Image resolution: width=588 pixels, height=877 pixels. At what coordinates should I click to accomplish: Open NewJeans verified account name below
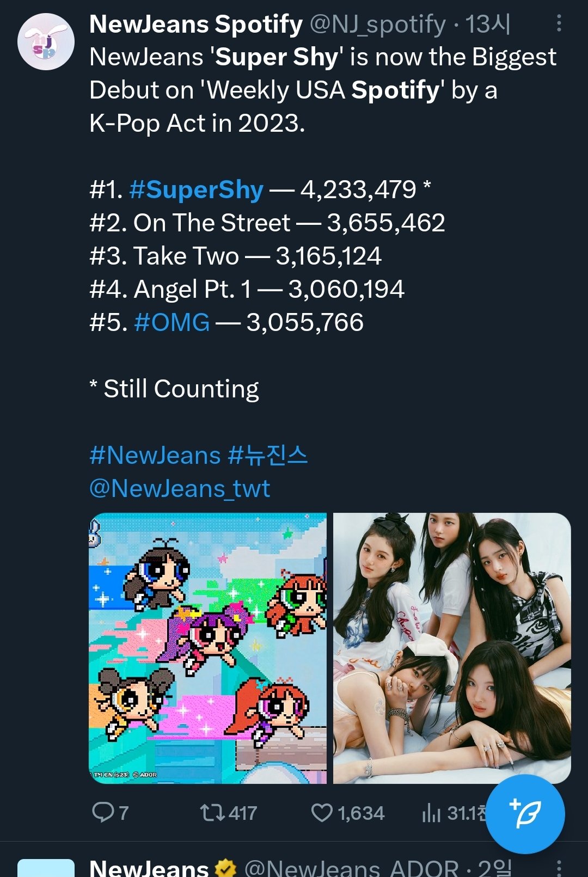(149, 868)
